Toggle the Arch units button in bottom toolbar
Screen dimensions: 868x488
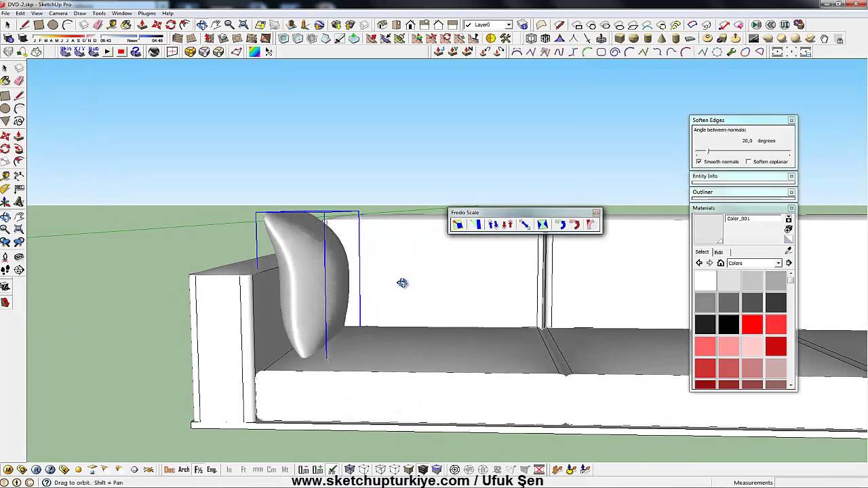[x=184, y=470]
